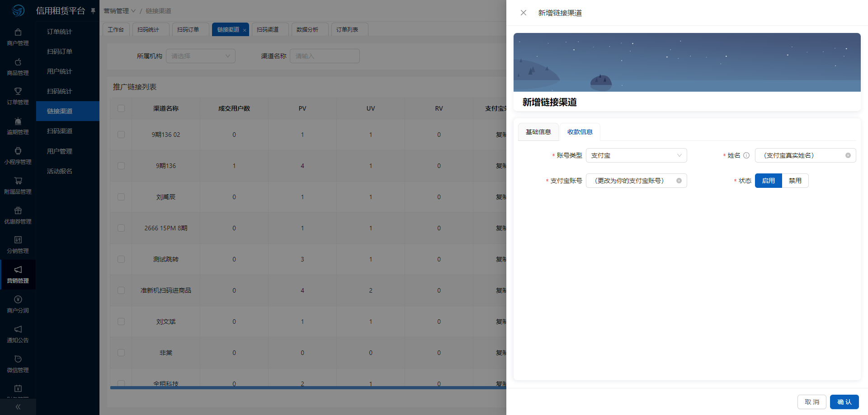
Task: Check the row for 准新机扫码进商品
Action: pyautogui.click(x=121, y=290)
